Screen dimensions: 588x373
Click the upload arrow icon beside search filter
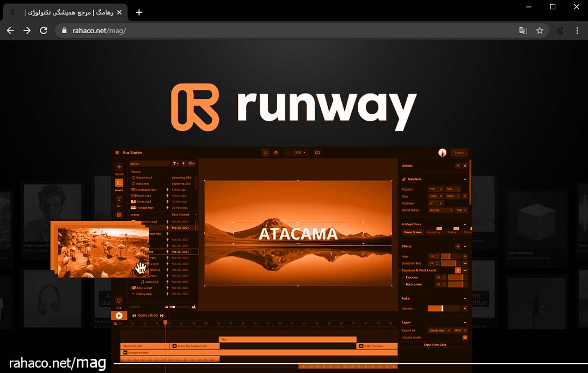[x=183, y=164]
